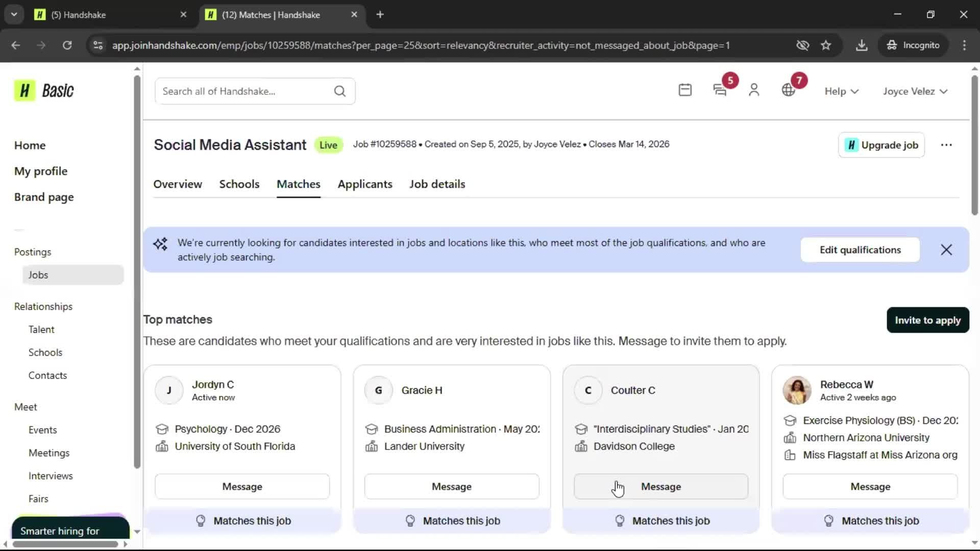
Task: Click the site information icon in address bar
Action: 97,45
